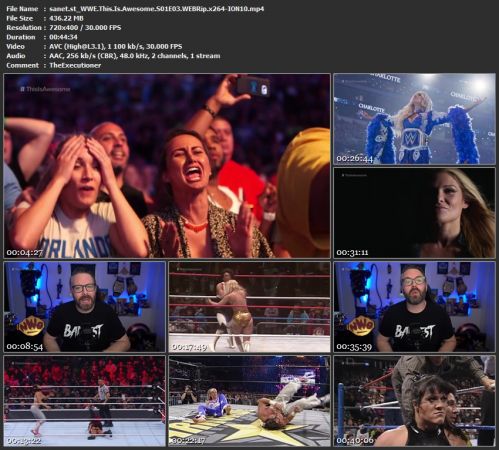The height and width of the screenshot is (450, 499).
Task: Click the Resolution label
Action: coord(23,28)
